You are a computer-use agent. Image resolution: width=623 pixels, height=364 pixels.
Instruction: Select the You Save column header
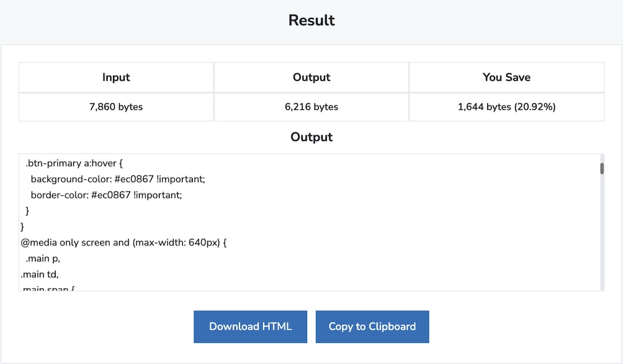(x=506, y=77)
